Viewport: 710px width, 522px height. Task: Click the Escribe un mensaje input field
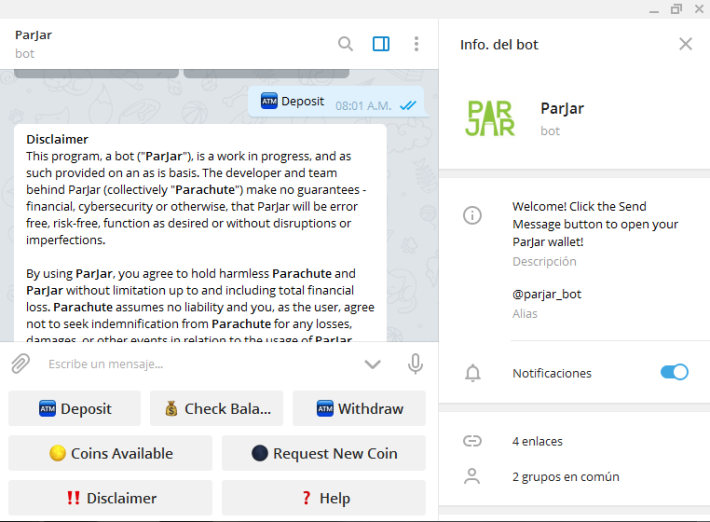[x=199, y=364]
